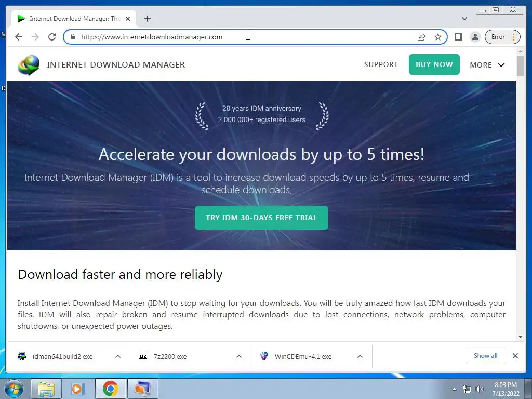Open the browser side panel icon
This screenshot has height=399, width=532.
click(459, 37)
